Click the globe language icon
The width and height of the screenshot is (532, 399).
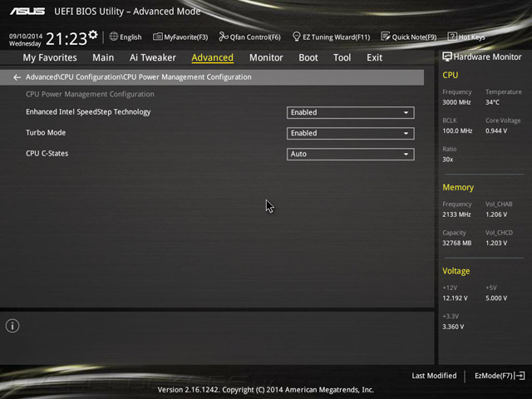point(114,37)
